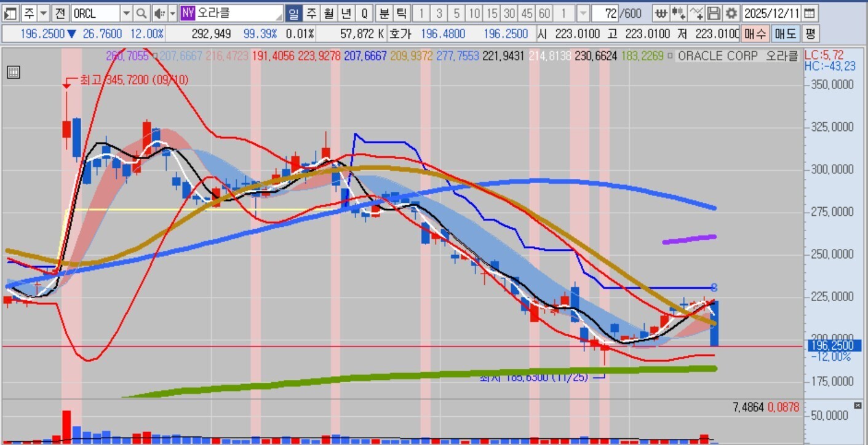
Task: Switch to the weekly 주 period toggle
Action: point(312,13)
